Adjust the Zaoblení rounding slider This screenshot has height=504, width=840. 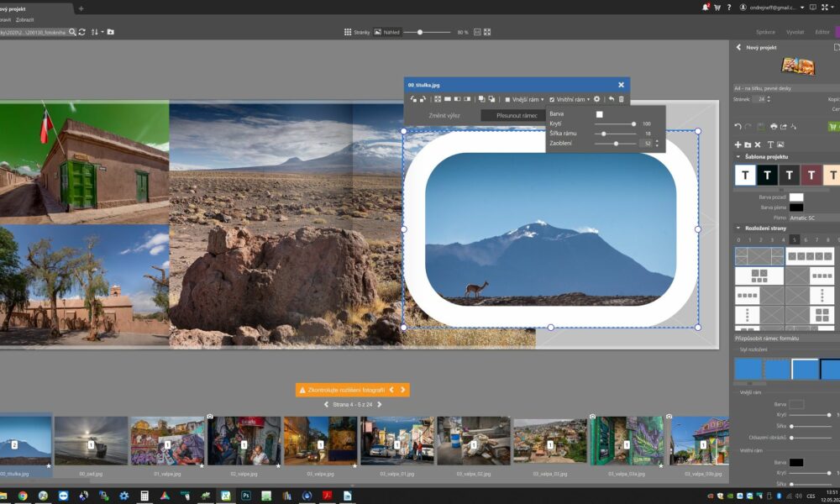[x=615, y=144]
